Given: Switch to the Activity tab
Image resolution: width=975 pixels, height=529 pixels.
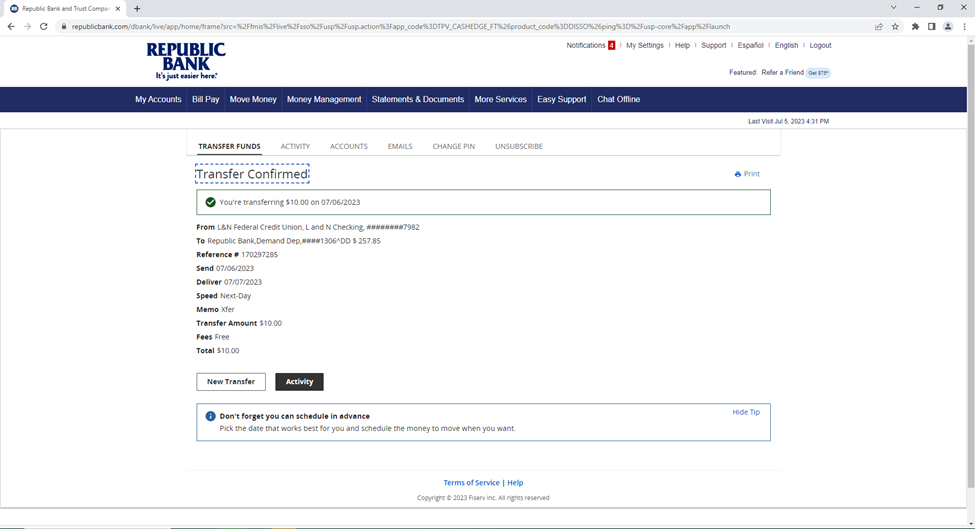Looking at the screenshot, I should [295, 147].
